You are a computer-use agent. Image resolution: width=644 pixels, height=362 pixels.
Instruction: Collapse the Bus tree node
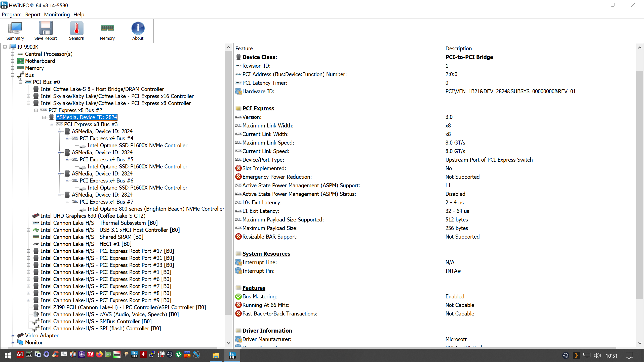13,75
